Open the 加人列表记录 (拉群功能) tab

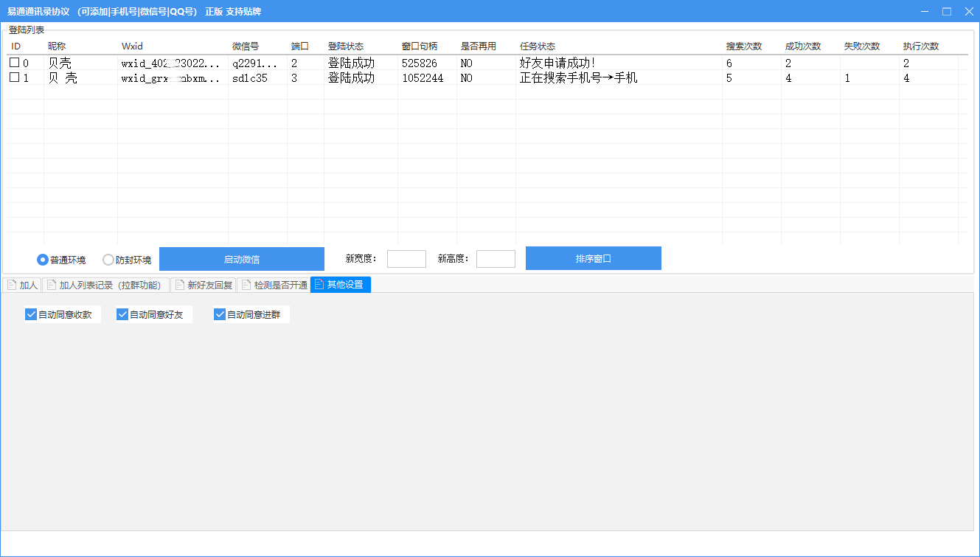[x=106, y=285]
